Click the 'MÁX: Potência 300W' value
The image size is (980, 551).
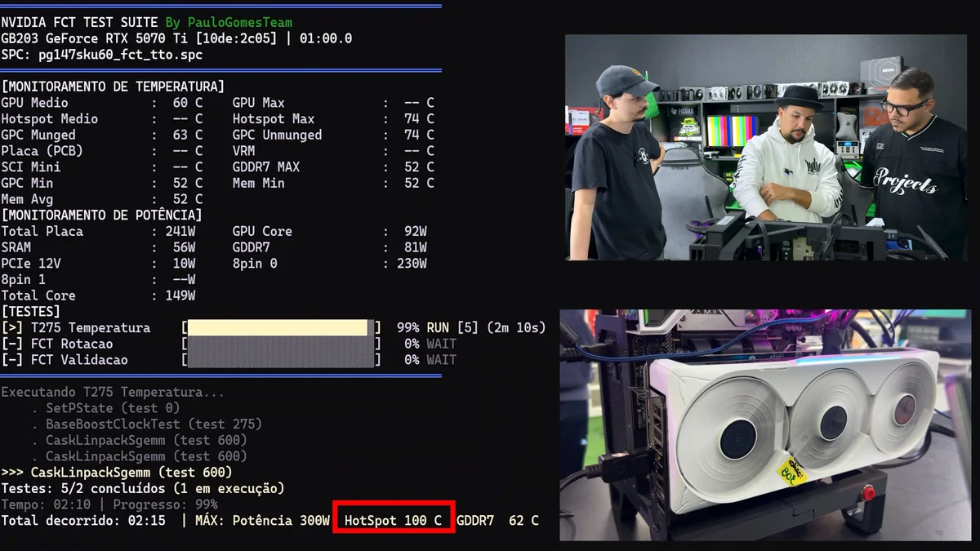(x=262, y=520)
